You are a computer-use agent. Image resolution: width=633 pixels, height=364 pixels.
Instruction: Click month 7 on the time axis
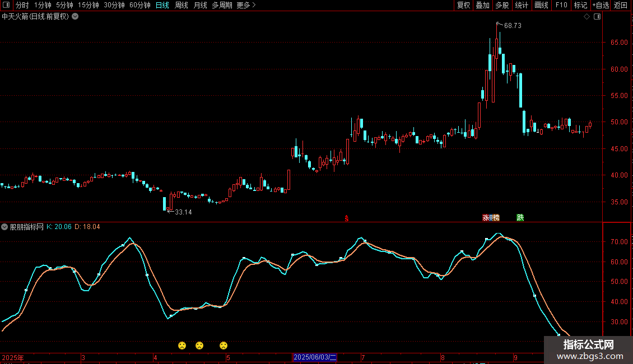point(364,357)
